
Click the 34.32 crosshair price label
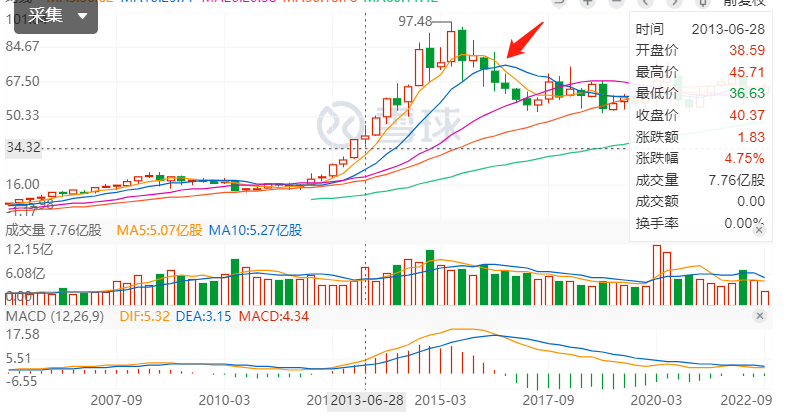pos(22,148)
